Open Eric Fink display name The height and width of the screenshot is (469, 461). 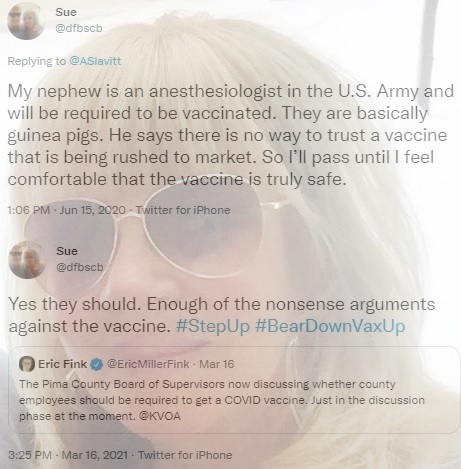[x=63, y=364]
